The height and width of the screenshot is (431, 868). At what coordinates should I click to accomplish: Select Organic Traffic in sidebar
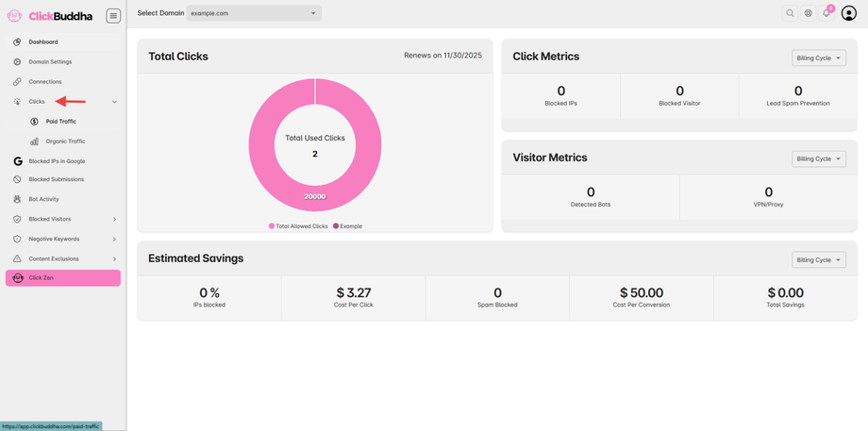click(x=63, y=141)
